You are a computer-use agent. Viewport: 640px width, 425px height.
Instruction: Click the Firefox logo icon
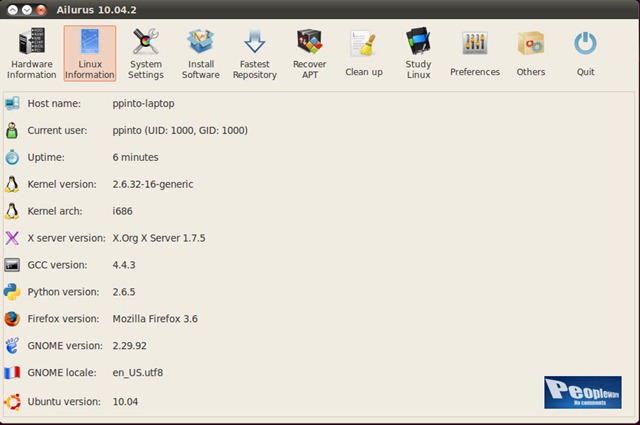[x=12, y=319]
